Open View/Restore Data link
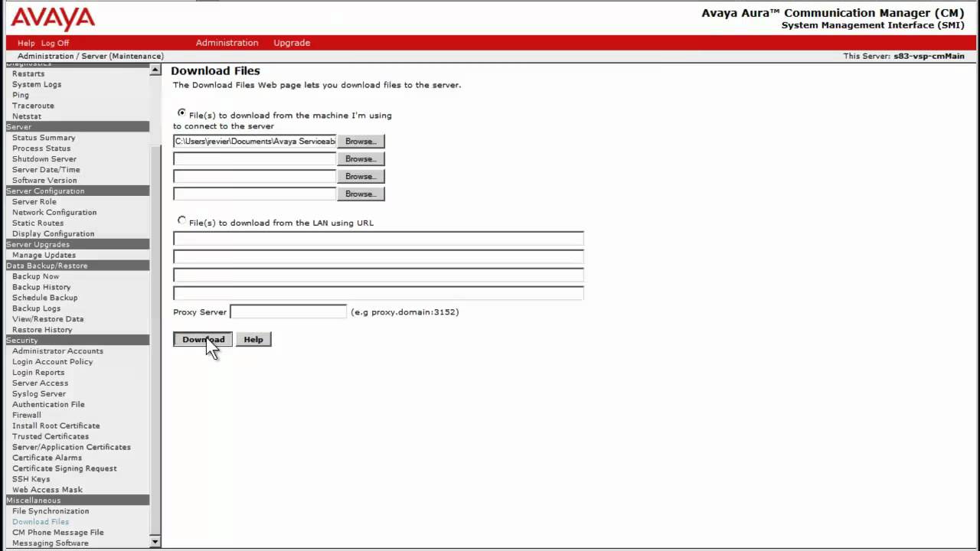The image size is (980, 551). [48, 320]
